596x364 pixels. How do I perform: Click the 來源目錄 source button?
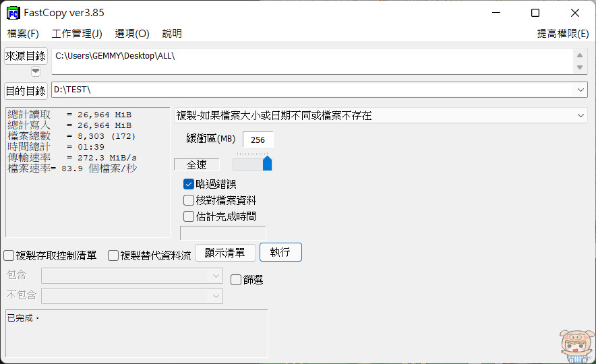(x=26, y=56)
